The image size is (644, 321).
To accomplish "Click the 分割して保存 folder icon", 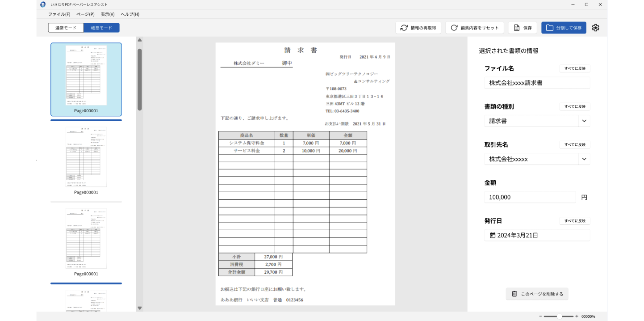I will [549, 27].
